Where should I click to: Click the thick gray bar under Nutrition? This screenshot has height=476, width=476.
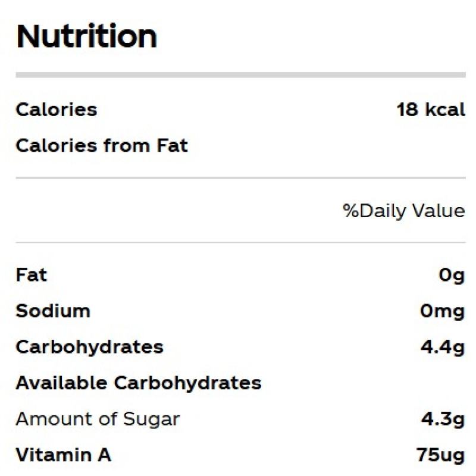240,75
